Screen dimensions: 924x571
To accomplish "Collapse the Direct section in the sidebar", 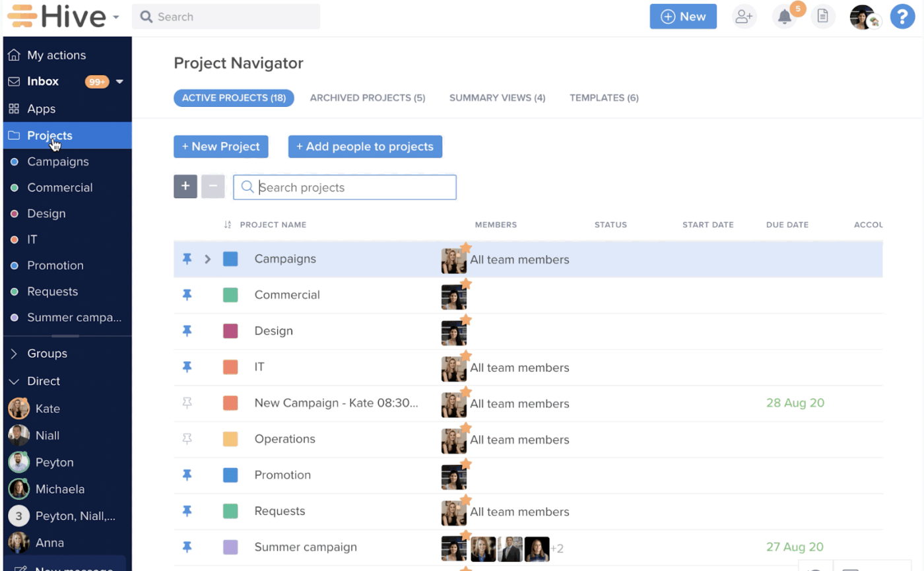I will 13,381.
